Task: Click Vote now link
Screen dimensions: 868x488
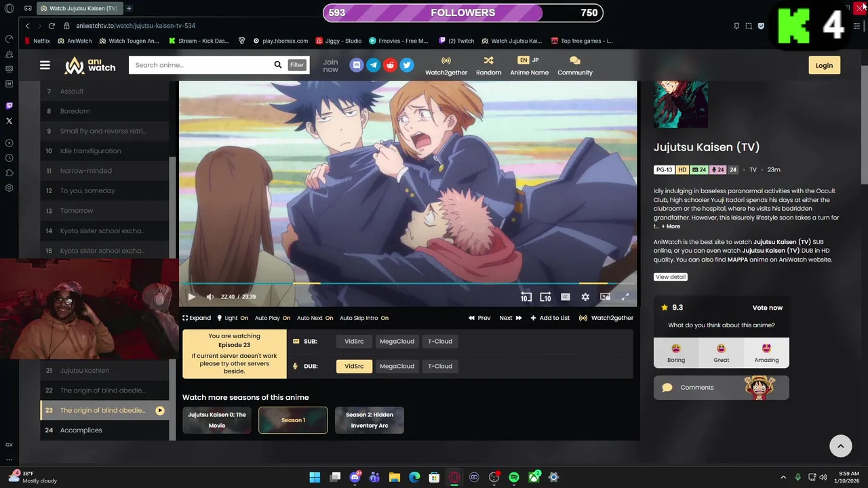Action: [768, 308]
